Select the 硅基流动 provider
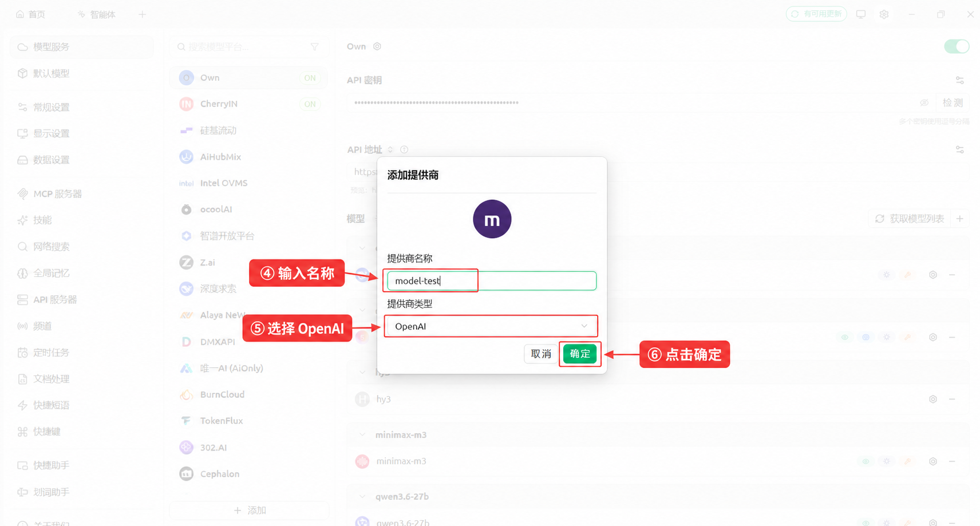Screen dimensions: 980x526 249,130
